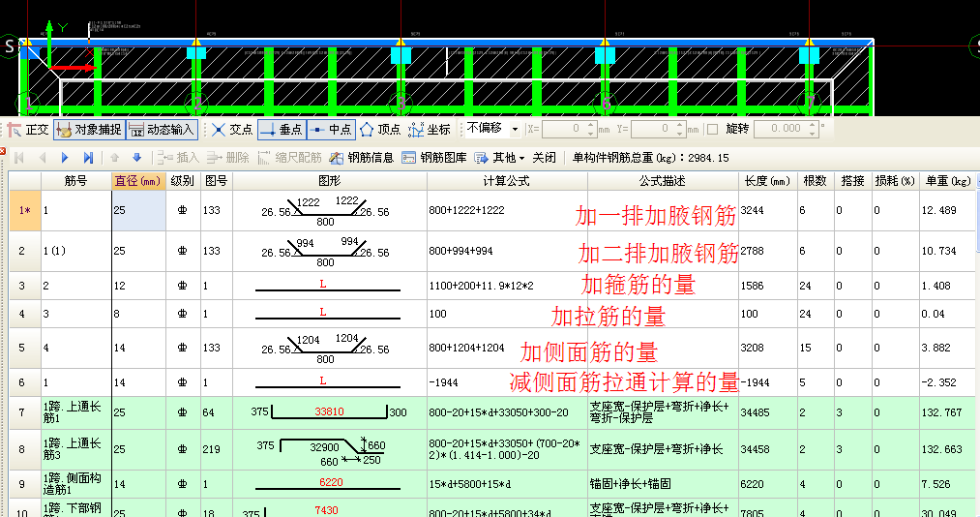Click the 直径(mm) column header

pyautogui.click(x=138, y=181)
